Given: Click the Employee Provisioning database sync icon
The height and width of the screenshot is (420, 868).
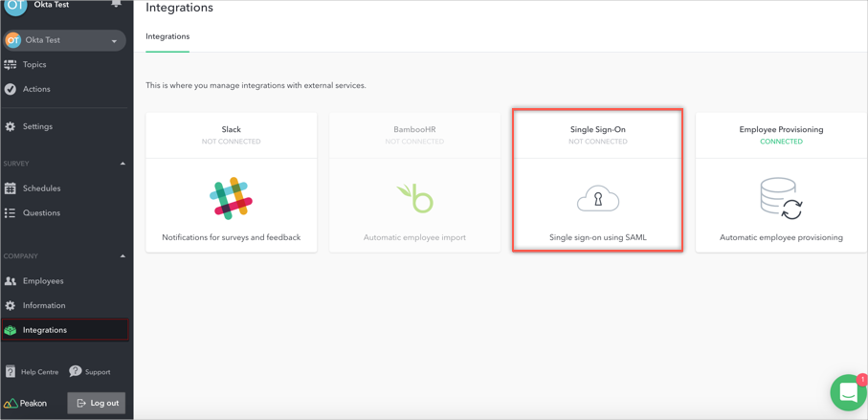Looking at the screenshot, I should tap(781, 199).
